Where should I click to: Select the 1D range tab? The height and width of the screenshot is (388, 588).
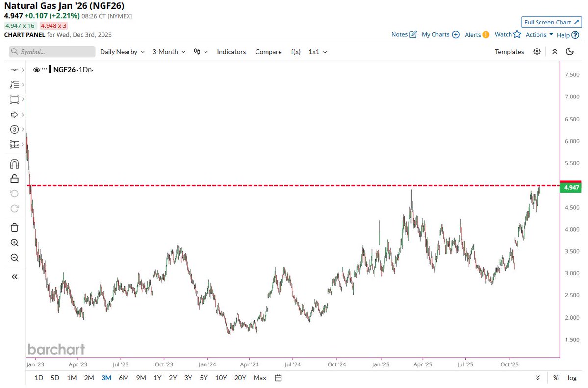(x=39, y=378)
